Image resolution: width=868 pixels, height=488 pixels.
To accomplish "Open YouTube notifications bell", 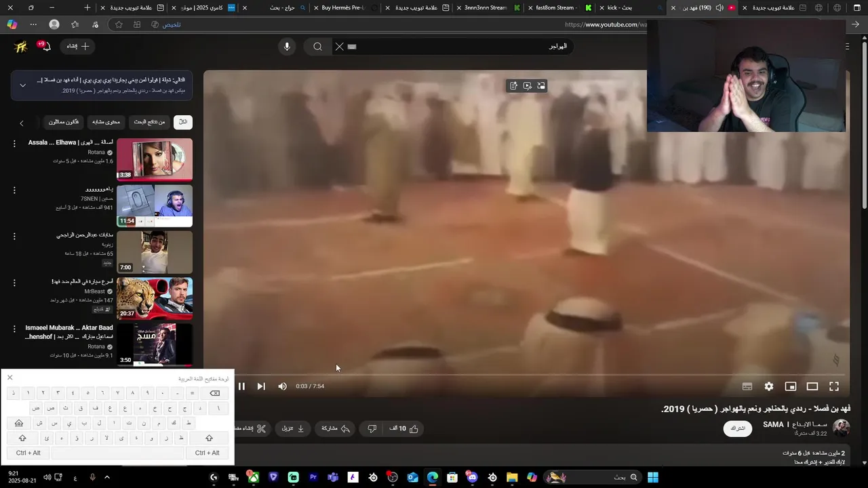I will coord(45,46).
